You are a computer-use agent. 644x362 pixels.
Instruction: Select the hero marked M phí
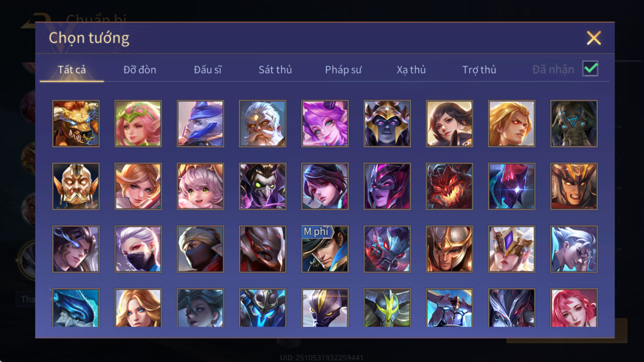pos(325,249)
